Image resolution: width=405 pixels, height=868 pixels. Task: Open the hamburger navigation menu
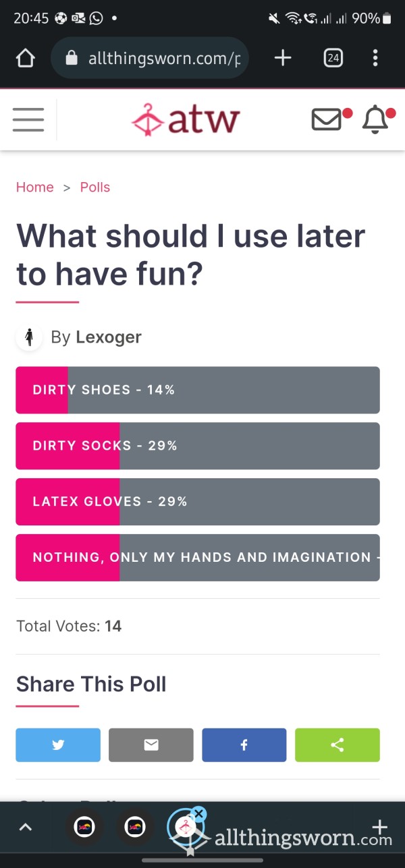click(x=28, y=120)
